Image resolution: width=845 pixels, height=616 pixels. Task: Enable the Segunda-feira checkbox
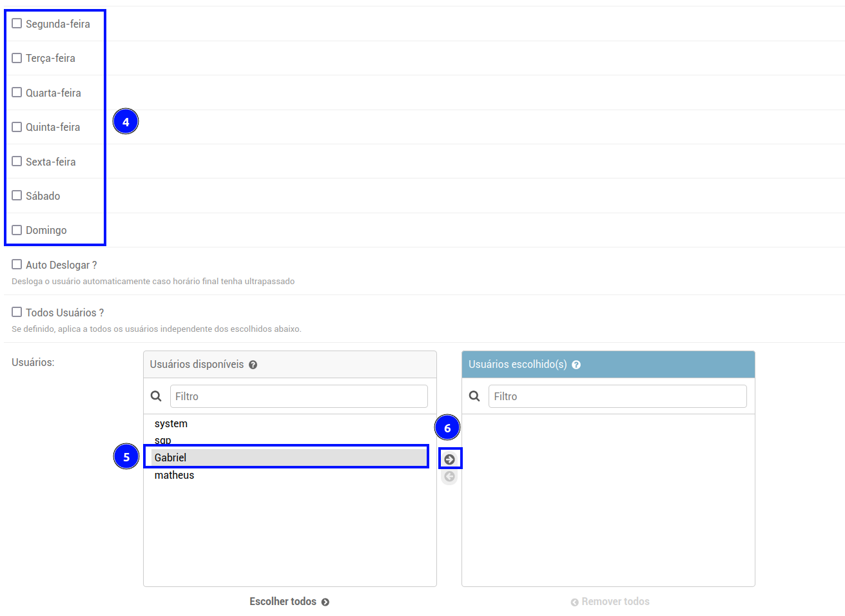click(x=17, y=24)
